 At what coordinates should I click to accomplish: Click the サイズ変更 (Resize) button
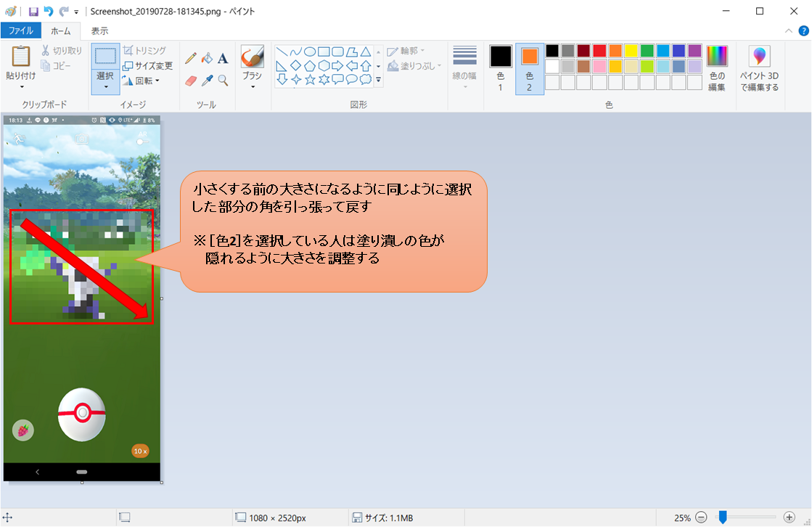pos(147,65)
